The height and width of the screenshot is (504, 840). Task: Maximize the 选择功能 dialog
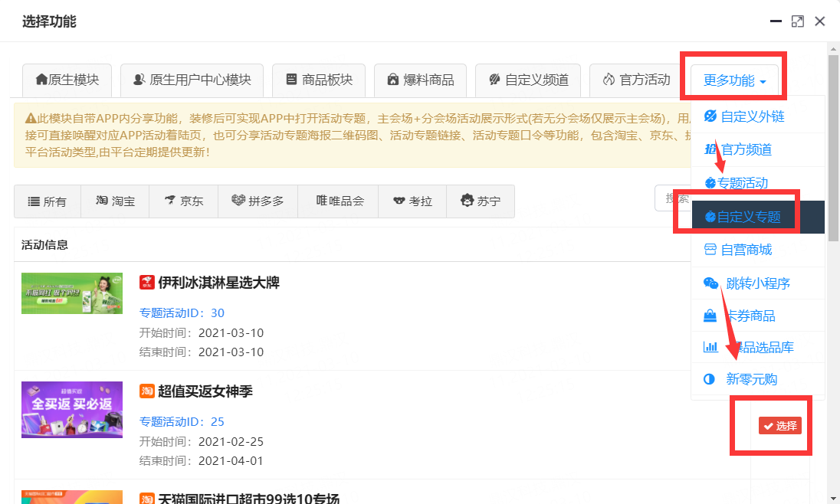tap(798, 21)
